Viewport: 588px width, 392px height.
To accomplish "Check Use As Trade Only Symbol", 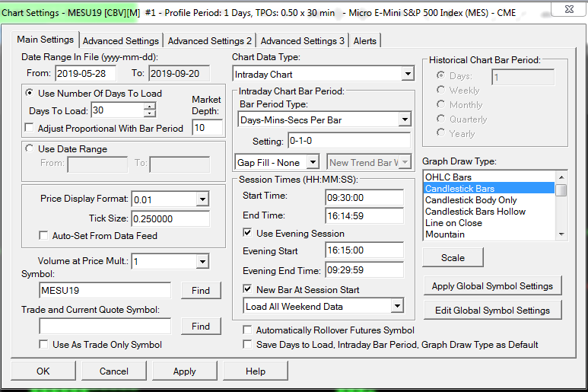I will pos(43,344).
